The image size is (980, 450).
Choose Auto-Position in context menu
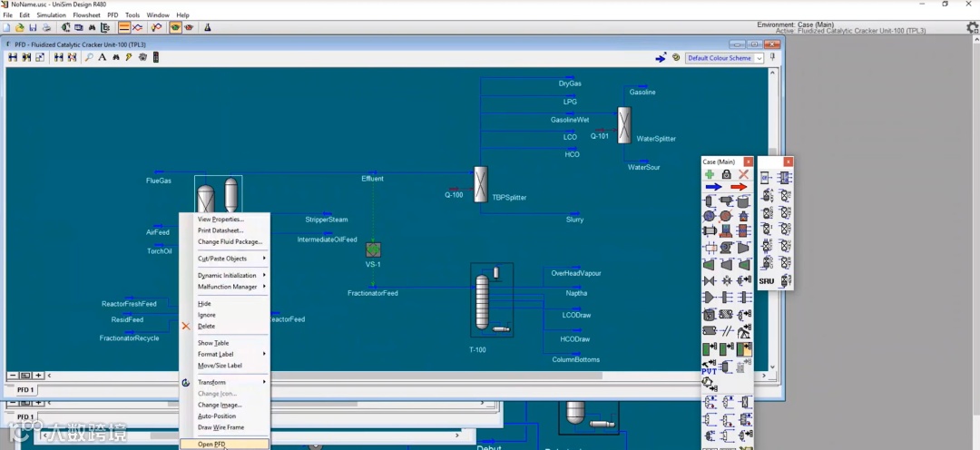[x=224, y=416]
